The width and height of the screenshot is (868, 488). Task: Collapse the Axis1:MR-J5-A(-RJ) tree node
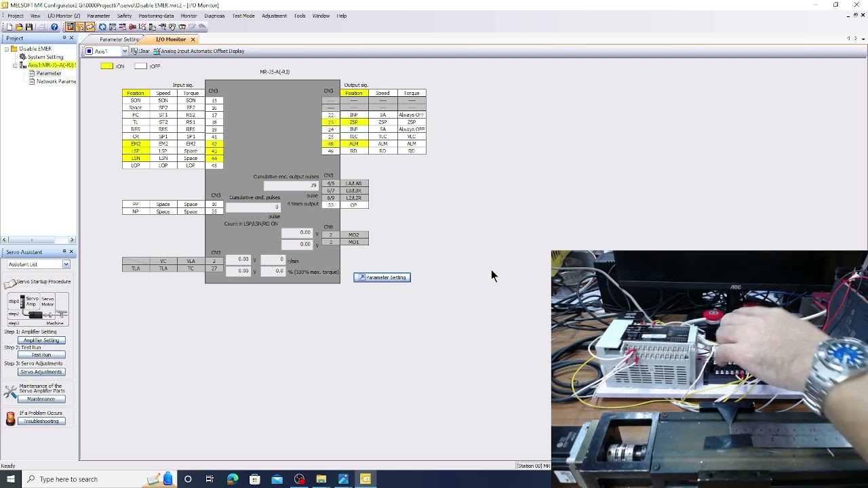pyautogui.click(x=15, y=66)
